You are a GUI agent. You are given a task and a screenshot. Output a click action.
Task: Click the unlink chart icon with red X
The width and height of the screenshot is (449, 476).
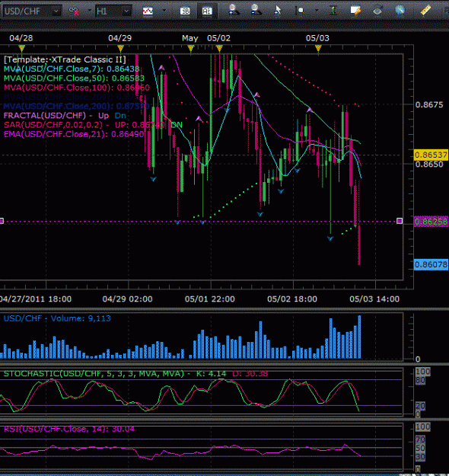click(x=74, y=11)
